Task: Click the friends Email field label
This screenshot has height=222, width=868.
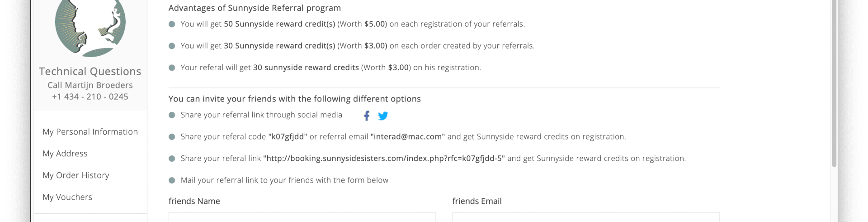Action: [x=477, y=201]
